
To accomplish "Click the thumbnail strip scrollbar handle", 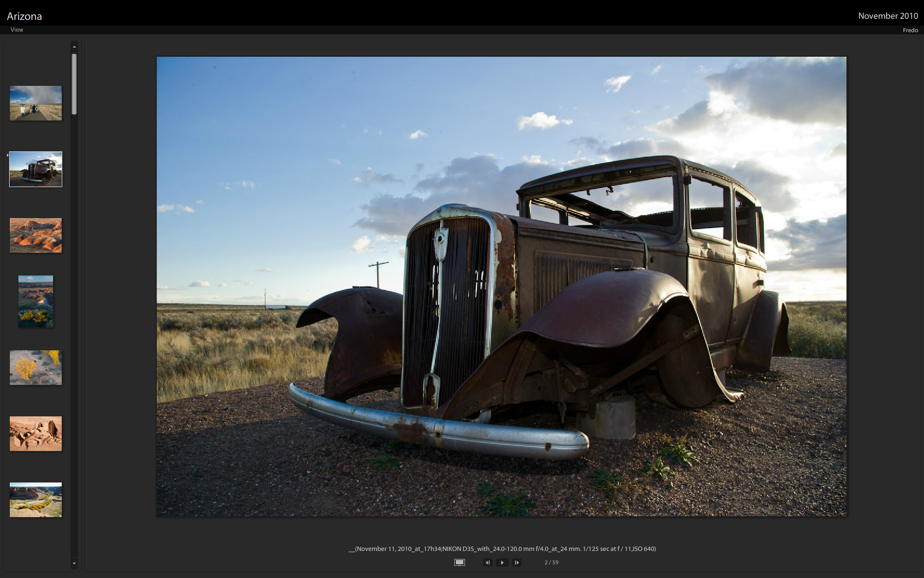I will (x=74, y=84).
